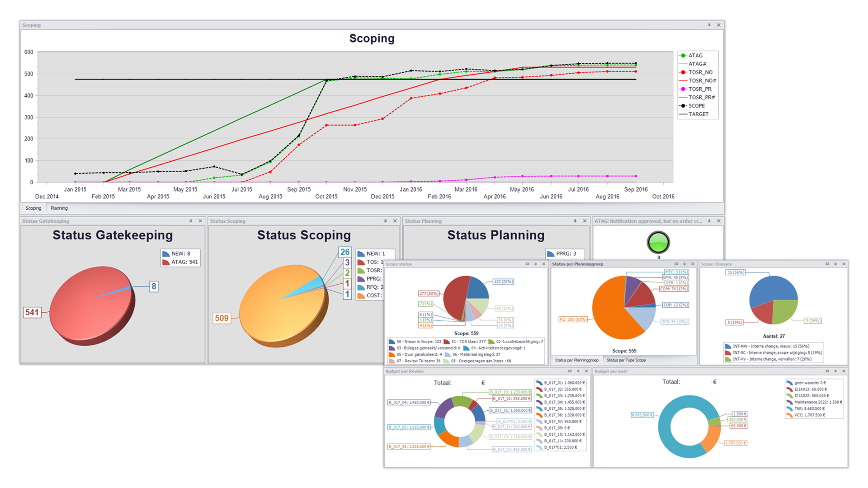
Task: Click the '7 (26%)' Scope Changes label
Action: pyautogui.click(x=813, y=321)
